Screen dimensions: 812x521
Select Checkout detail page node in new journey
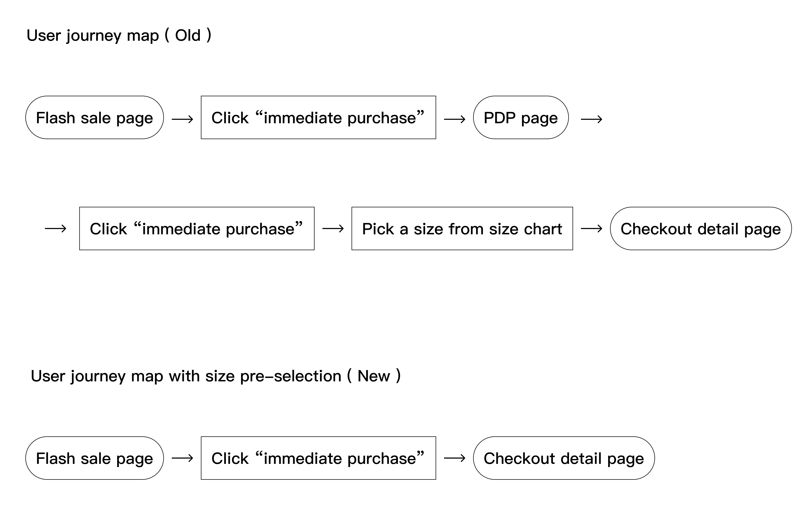564,458
